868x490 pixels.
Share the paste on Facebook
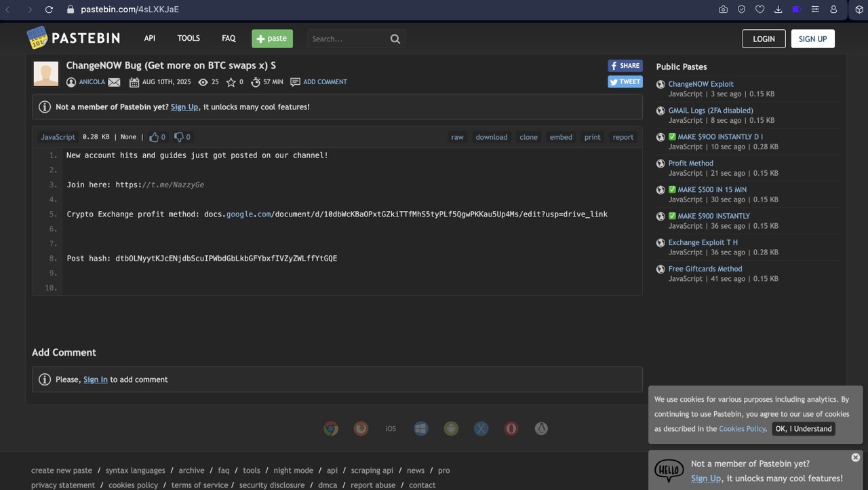[x=625, y=66]
